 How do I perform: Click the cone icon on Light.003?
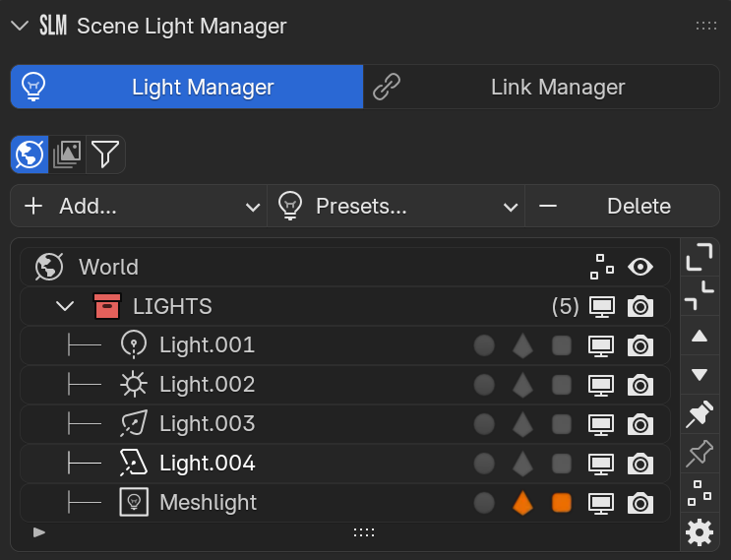click(x=522, y=424)
